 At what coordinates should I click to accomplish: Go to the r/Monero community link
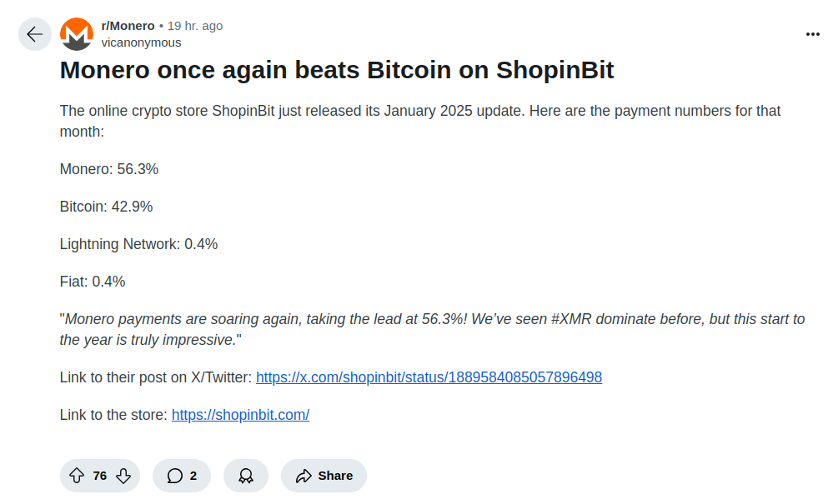tap(128, 26)
